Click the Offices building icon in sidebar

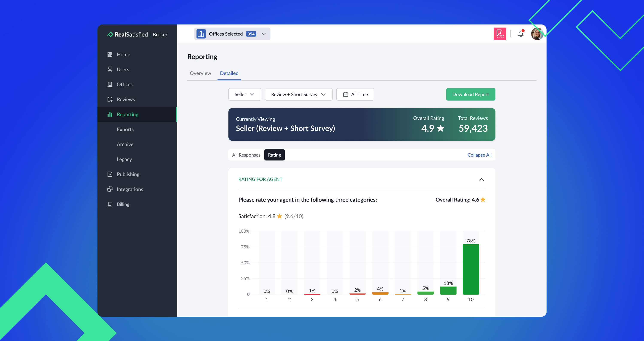110,85
